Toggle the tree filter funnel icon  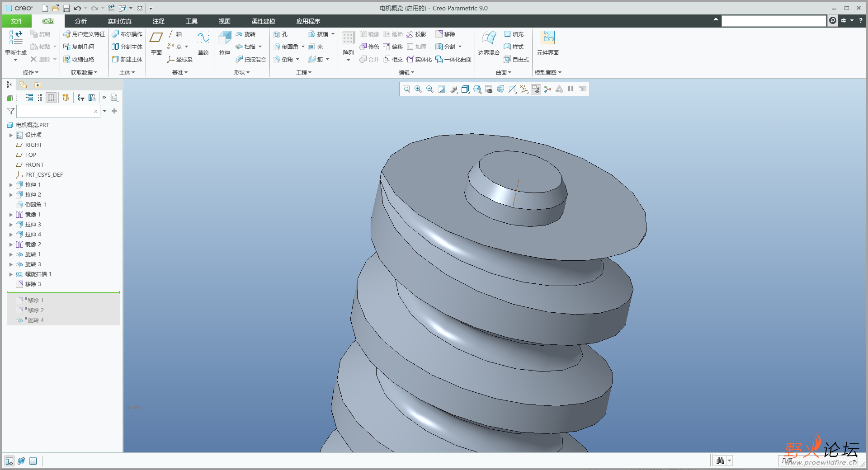click(x=11, y=111)
